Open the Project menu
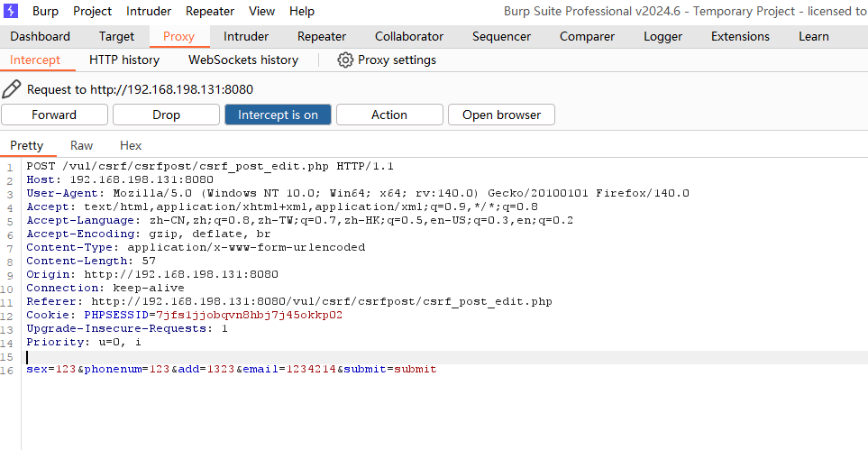 point(93,11)
